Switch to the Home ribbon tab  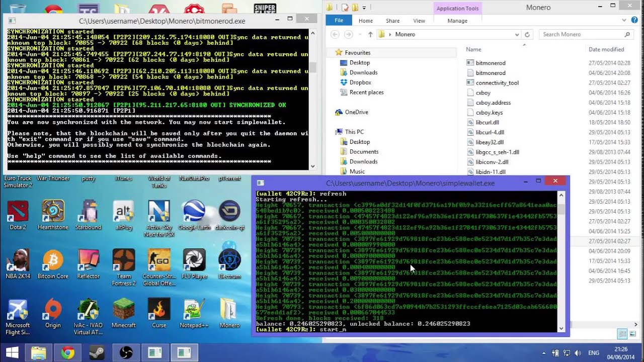click(366, 21)
